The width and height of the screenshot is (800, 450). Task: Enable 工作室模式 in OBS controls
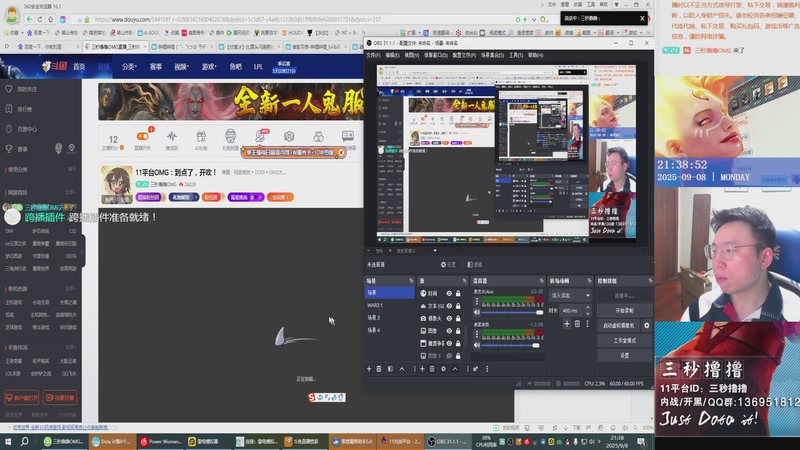tap(624, 340)
